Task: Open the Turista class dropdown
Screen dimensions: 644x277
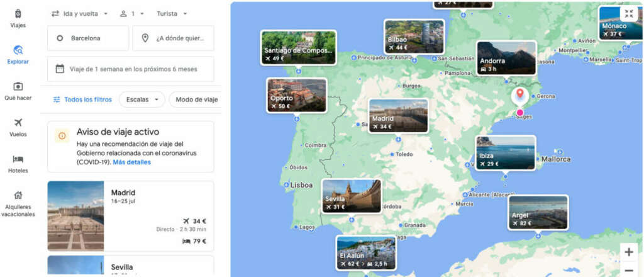Action: click(172, 14)
